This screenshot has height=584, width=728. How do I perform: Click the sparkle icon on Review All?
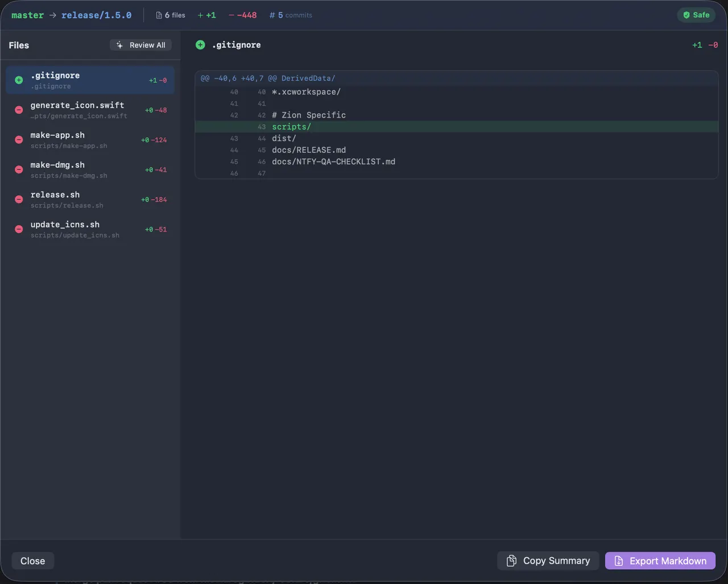tap(119, 45)
